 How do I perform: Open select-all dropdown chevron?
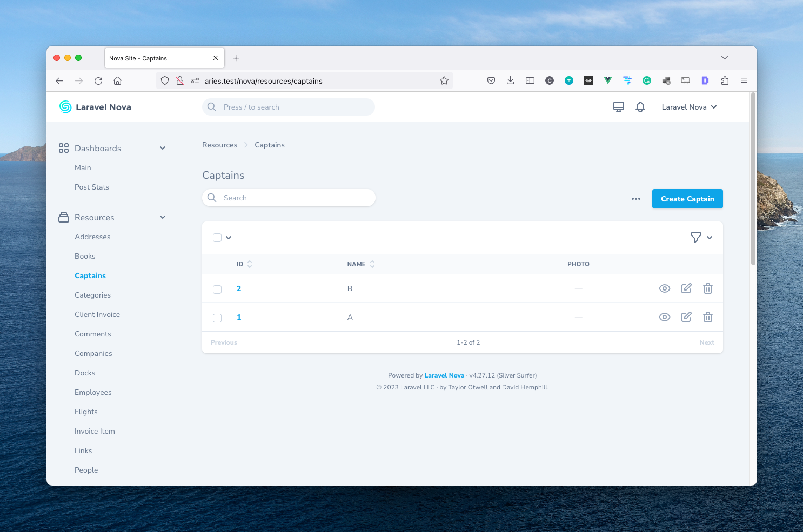click(229, 237)
